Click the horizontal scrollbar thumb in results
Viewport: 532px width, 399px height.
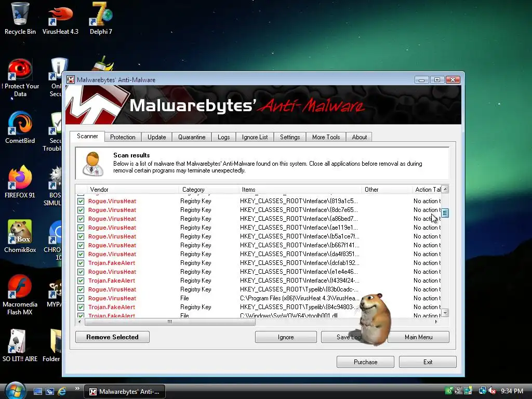170,322
